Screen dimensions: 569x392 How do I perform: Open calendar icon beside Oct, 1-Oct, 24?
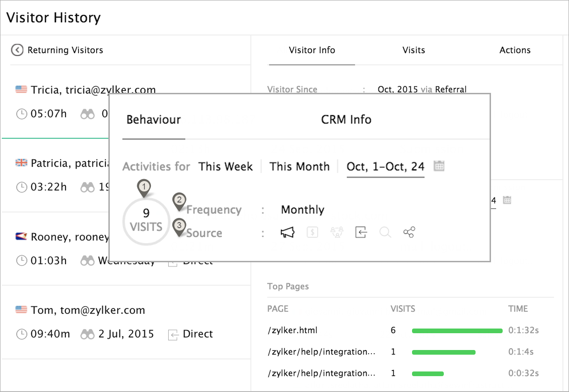(439, 166)
